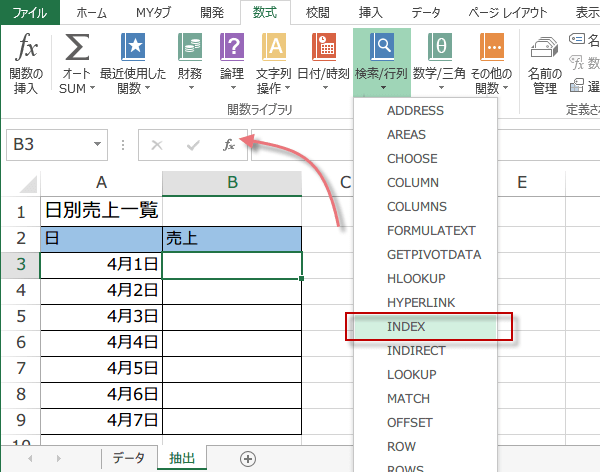Expand the 論理 dropdown arrow
Screen dimensions: 600x472
point(233,88)
